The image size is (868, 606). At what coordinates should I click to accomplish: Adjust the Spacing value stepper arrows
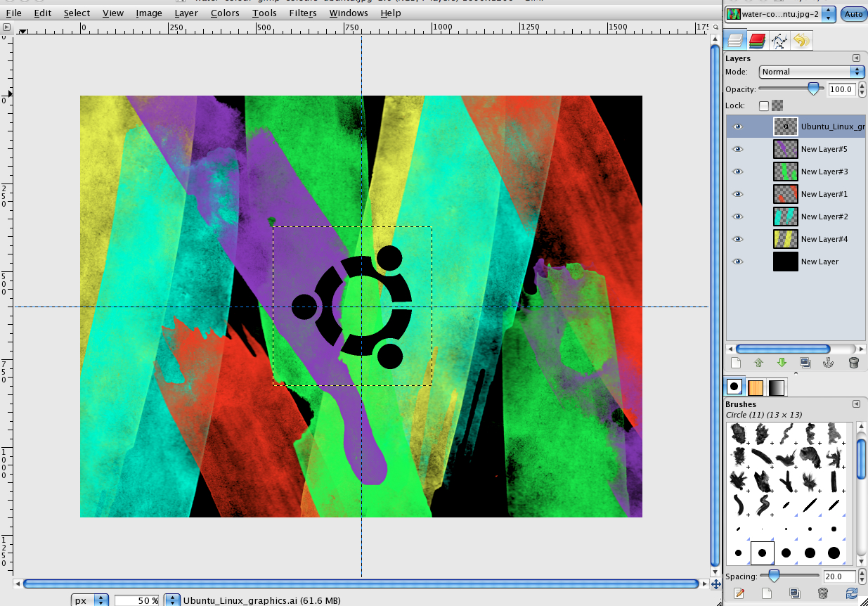(x=861, y=576)
